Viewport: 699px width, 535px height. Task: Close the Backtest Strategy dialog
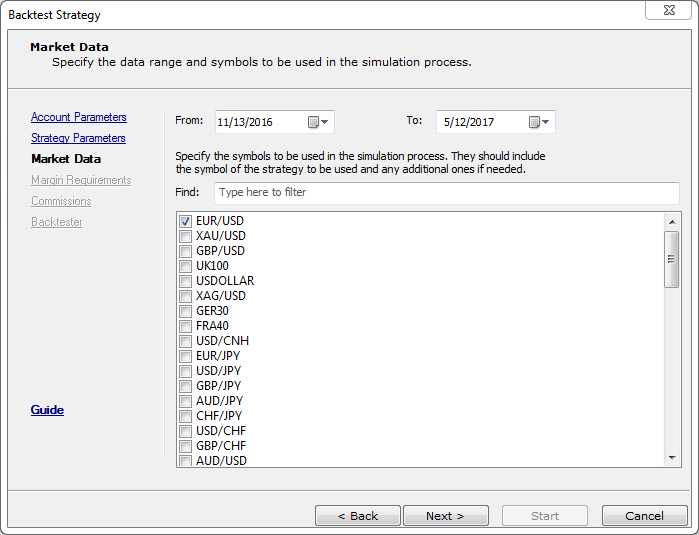pyautogui.click(x=669, y=10)
